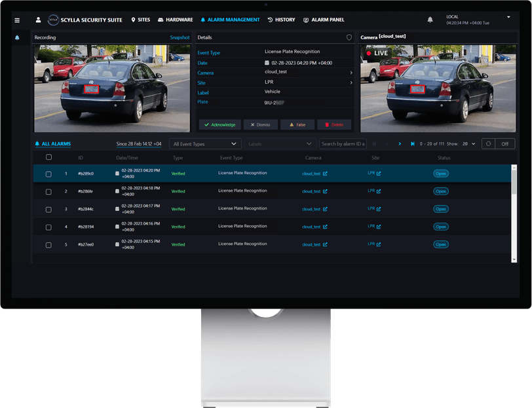
Task: Click the live camera feed image
Action: point(438,88)
